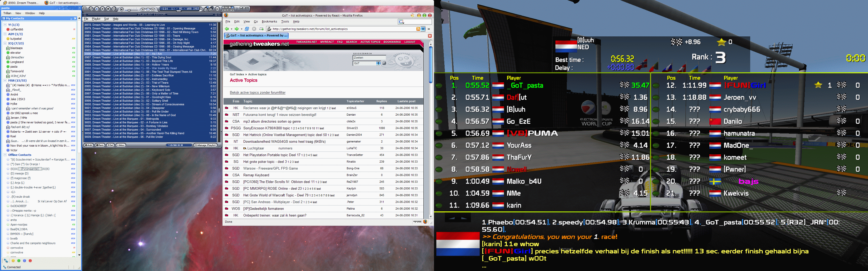Open a new tab via Firefox toolbar icon
The image size is (868, 271).
click(261, 29)
